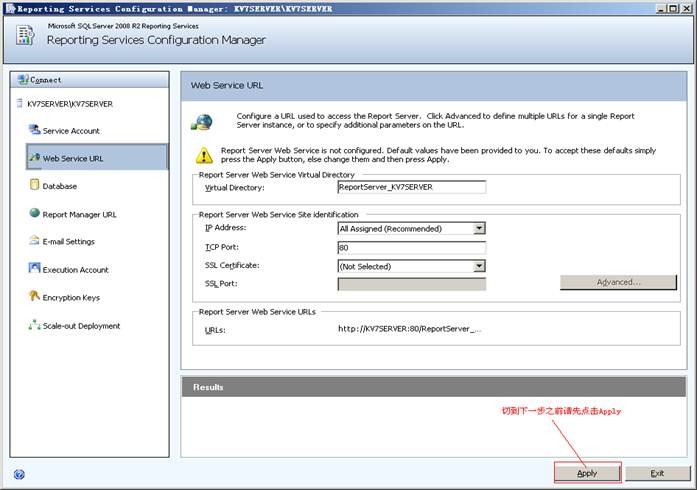Maximize the Configuration Manager window

click(x=673, y=8)
